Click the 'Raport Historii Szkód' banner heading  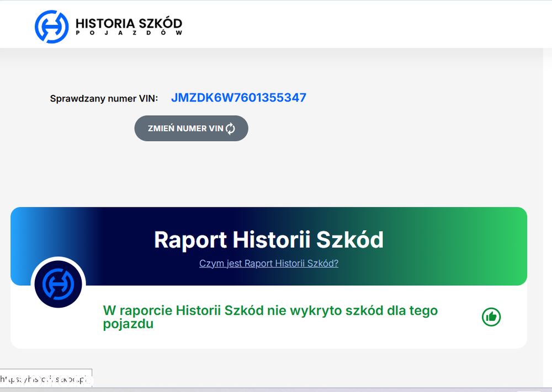pos(269,240)
